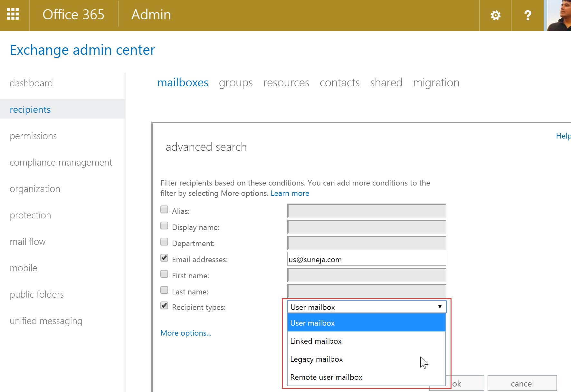
Task: Switch to the migration tab
Action: click(x=436, y=82)
